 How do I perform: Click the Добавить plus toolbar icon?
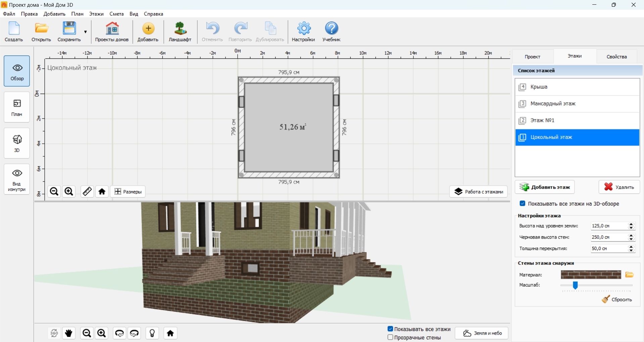coord(148,32)
